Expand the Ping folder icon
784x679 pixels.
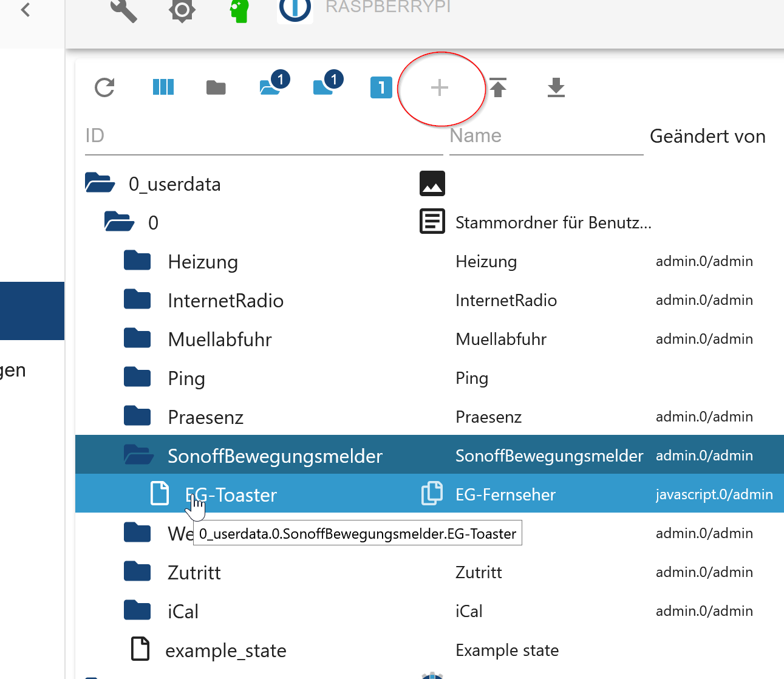137,377
